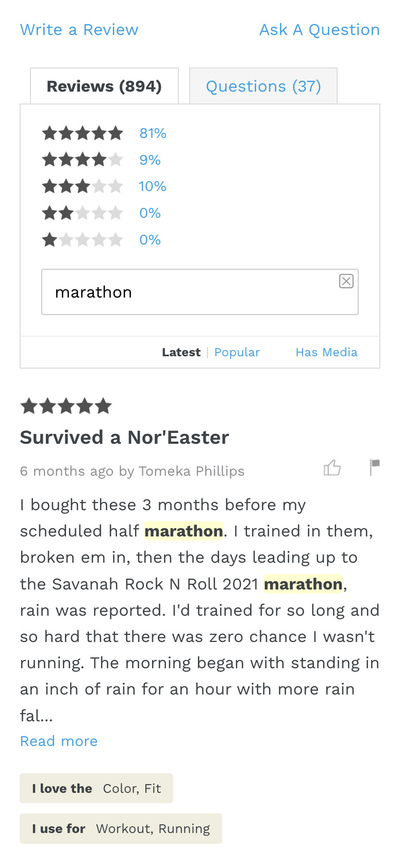Image resolution: width=401 pixels, height=868 pixels.
Task: Click the thumbs up helpful icon
Action: 332,468
